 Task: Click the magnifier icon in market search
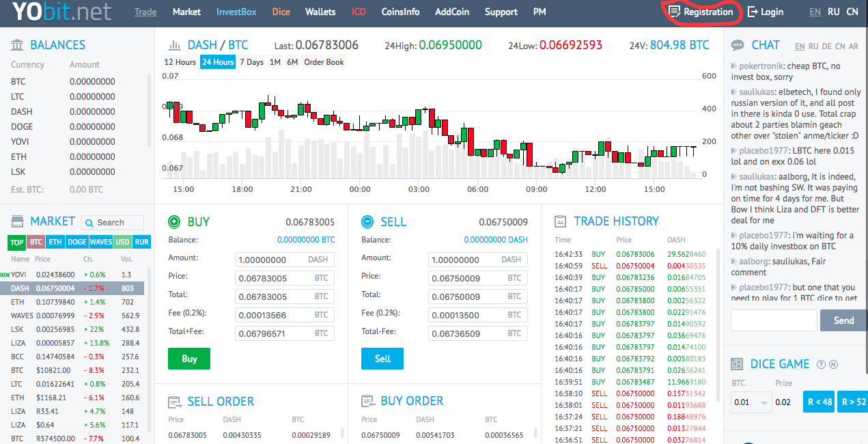(x=89, y=223)
